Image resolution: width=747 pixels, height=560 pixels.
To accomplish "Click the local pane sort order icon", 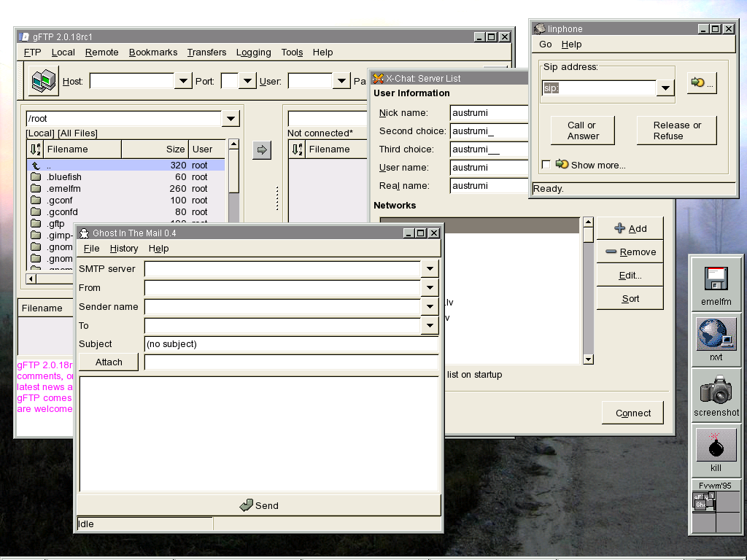I will pyautogui.click(x=35, y=149).
